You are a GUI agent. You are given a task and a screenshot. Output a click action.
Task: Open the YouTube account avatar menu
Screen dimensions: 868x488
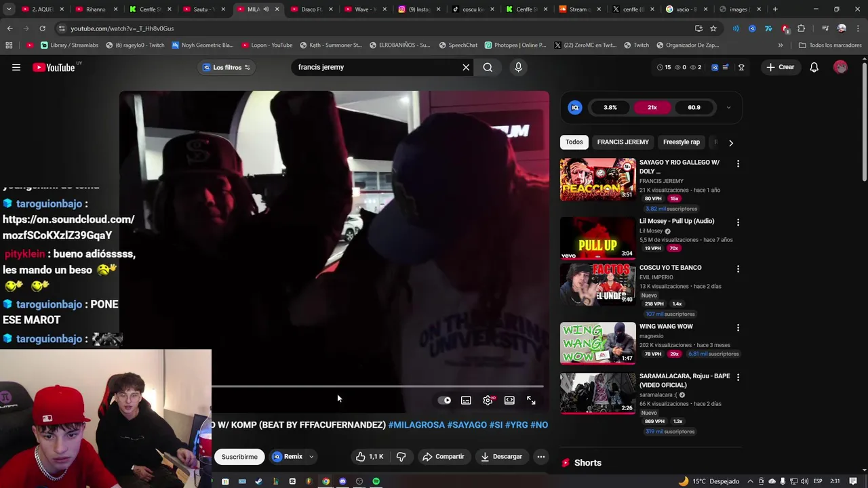click(x=840, y=67)
